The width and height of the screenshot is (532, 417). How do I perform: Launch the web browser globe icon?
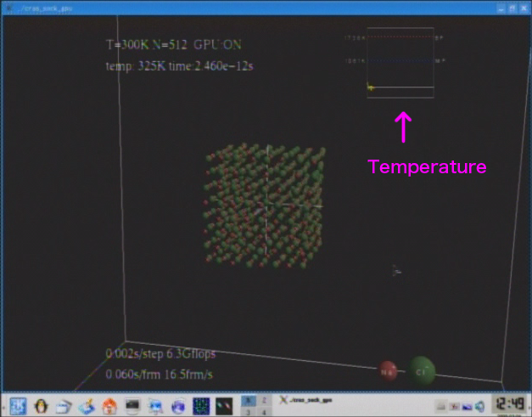(178, 405)
